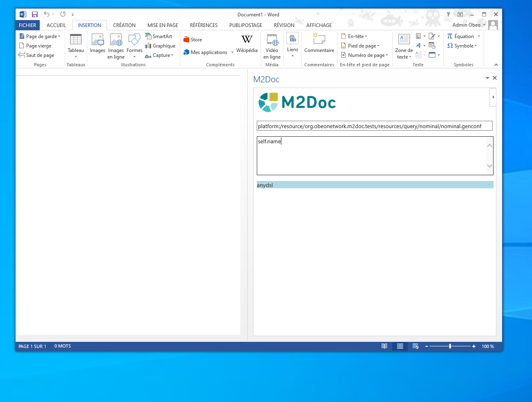The height and width of the screenshot is (402, 532).
Task: Close the M2Doc task pane
Action: [x=495, y=78]
